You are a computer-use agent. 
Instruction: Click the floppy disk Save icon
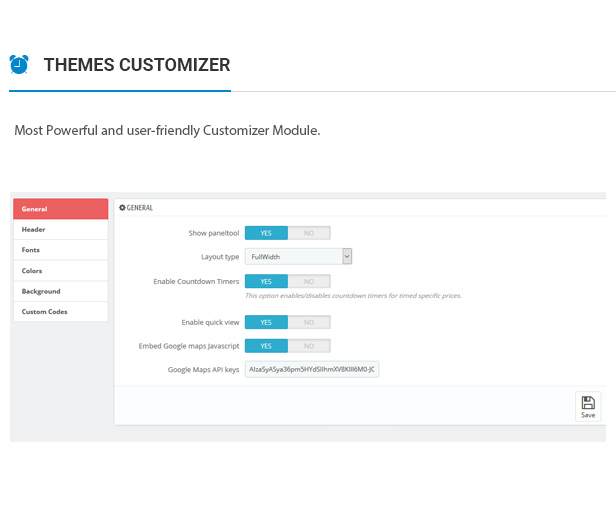pos(588,403)
